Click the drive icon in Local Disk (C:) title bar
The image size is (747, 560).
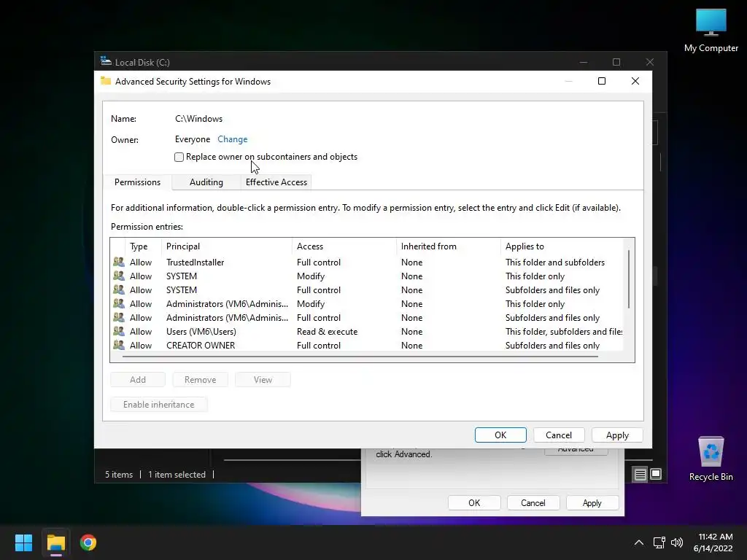pos(106,61)
